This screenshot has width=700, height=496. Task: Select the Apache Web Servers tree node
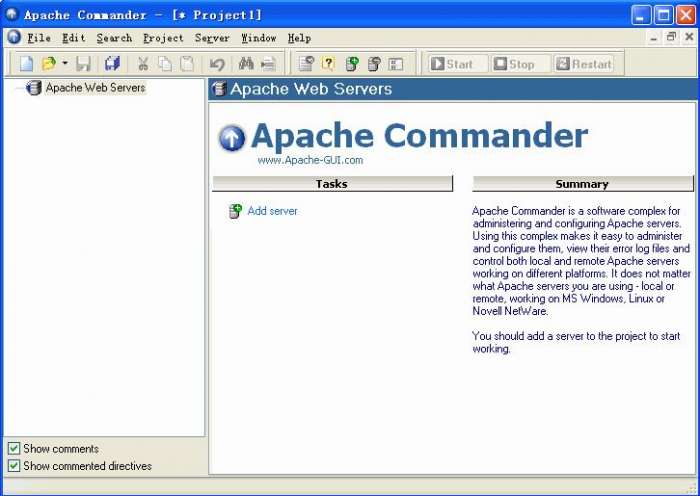tap(95, 88)
